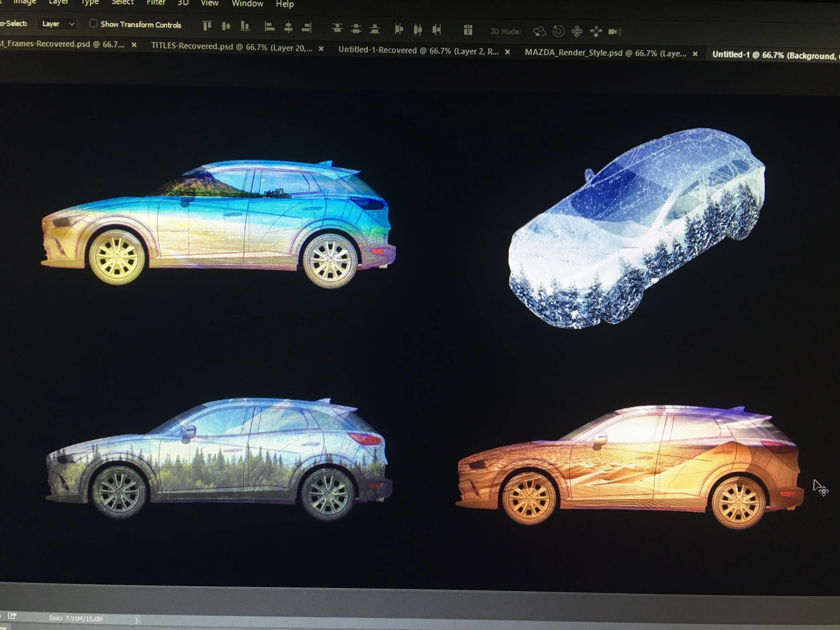This screenshot has height=630, width=840.
Task: Enable Show Transform Controls checkbox
Action: click(x=93, y=24)
